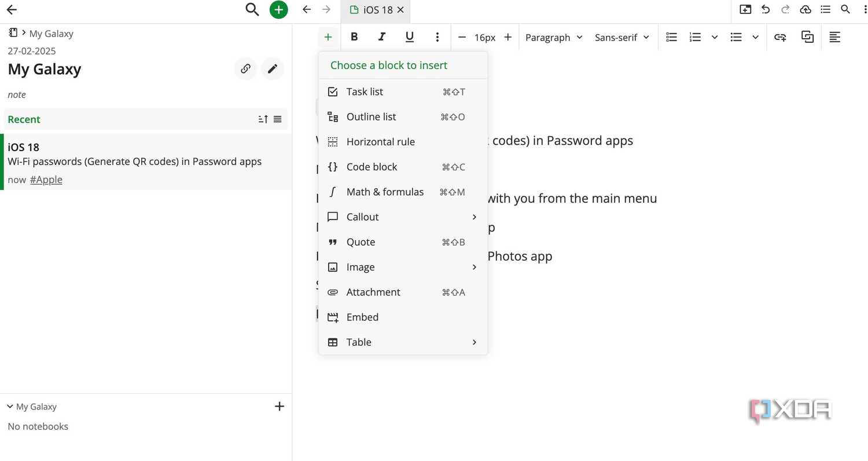Screen dimensions: 868x461
Task: Edit the My Galaxy notebook
Action: point(273,69)
